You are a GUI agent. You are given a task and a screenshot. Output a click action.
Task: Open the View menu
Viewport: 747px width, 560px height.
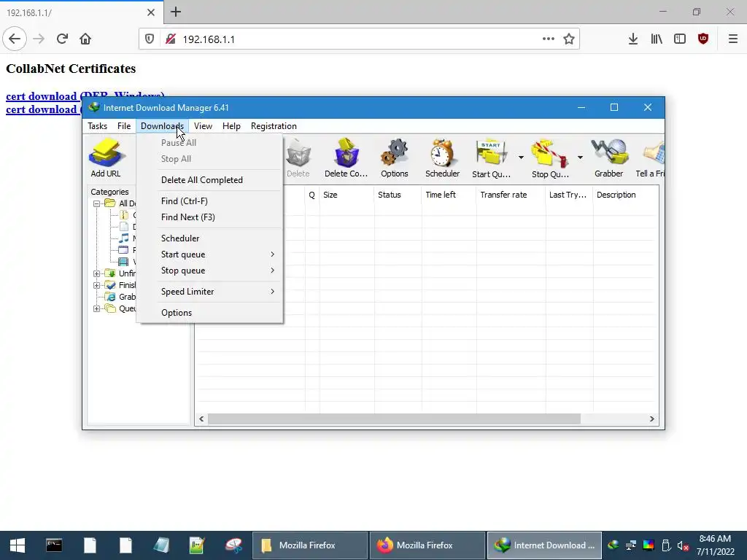point(203,126)
